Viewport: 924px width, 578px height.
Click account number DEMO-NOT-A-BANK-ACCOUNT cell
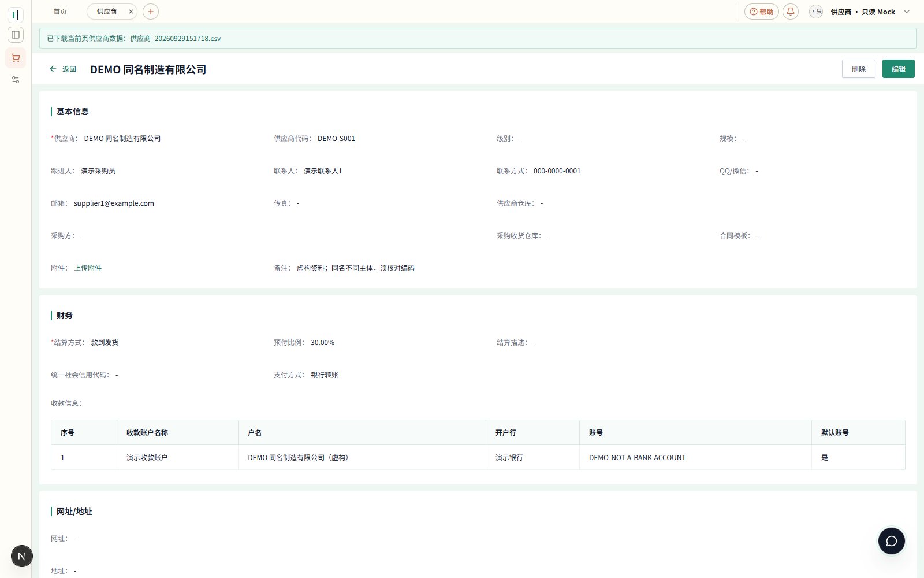click(695, 458)
